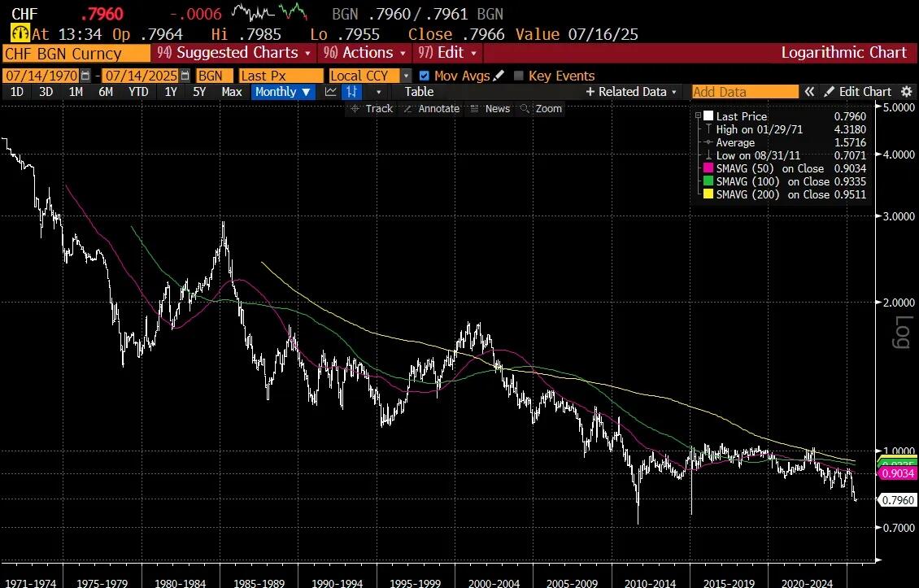Click the double-chevron collapse panel icon
Screen dimensions: 919x588
click(x=810, y=92)
